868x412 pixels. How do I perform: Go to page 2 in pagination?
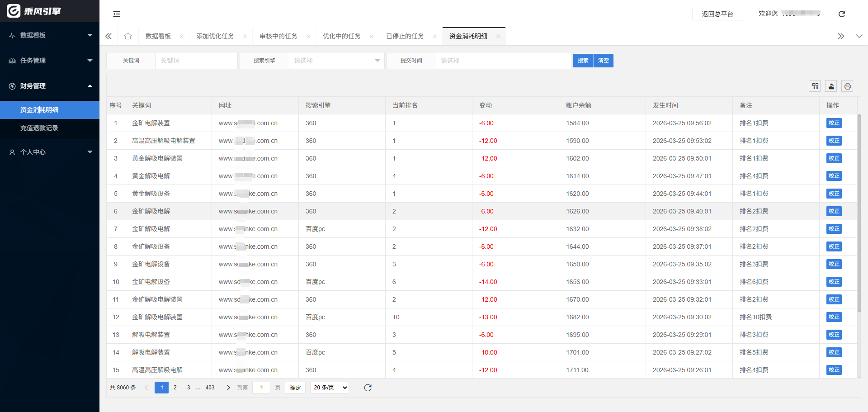click(175, 388)
